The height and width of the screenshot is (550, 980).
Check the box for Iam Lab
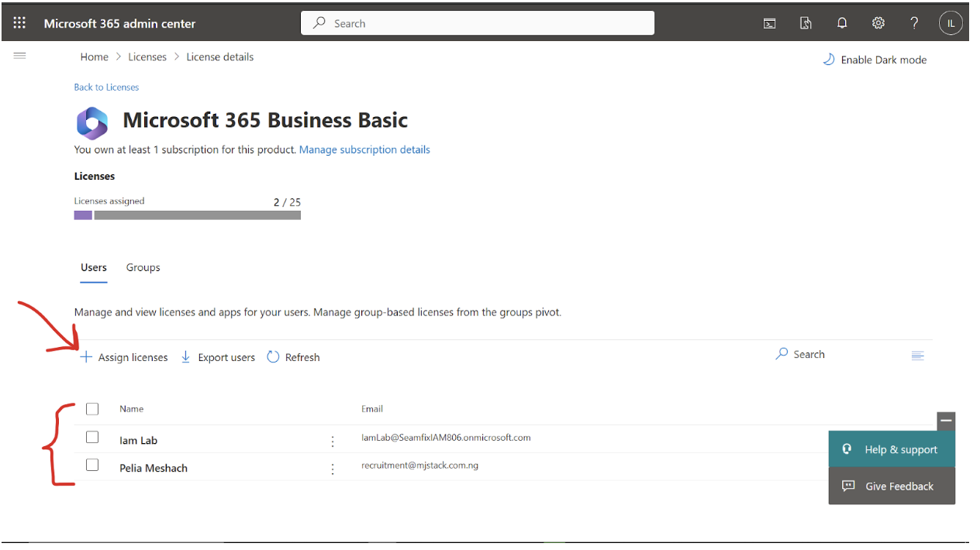92,437
